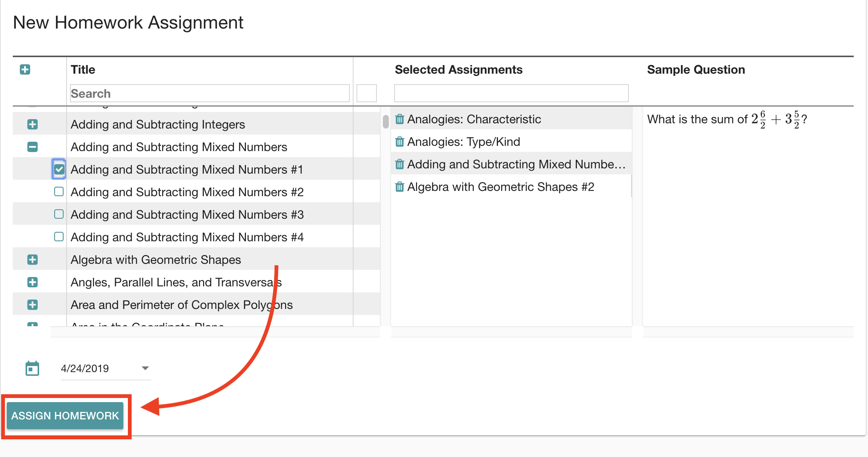Collapse Adding and Subtracting Mixed Numbers group

33,147
